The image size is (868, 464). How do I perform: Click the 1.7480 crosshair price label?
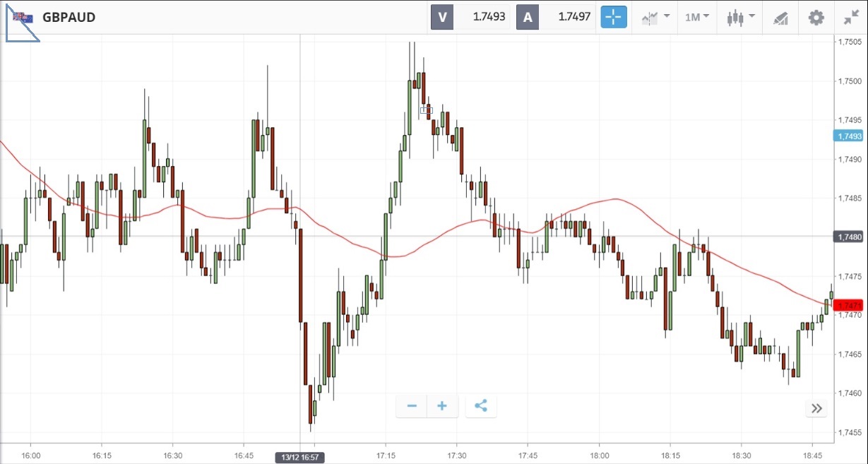coord(848,237)
